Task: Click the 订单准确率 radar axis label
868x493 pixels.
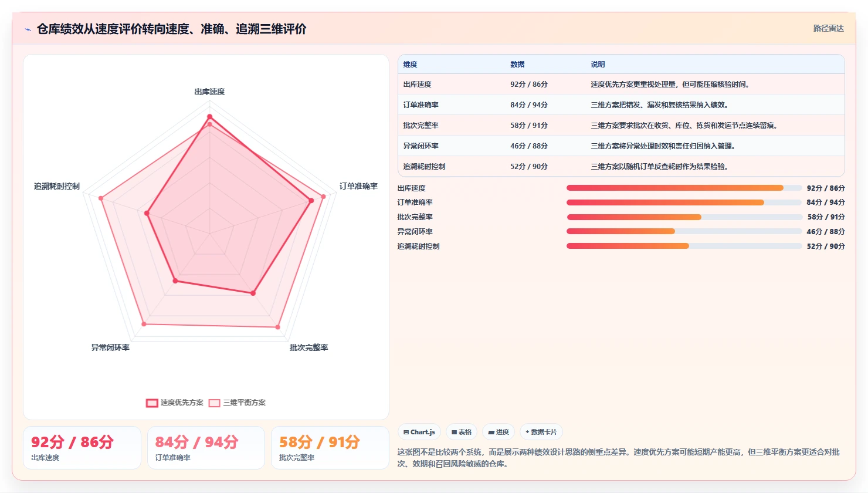Action: tap(358, 186)
